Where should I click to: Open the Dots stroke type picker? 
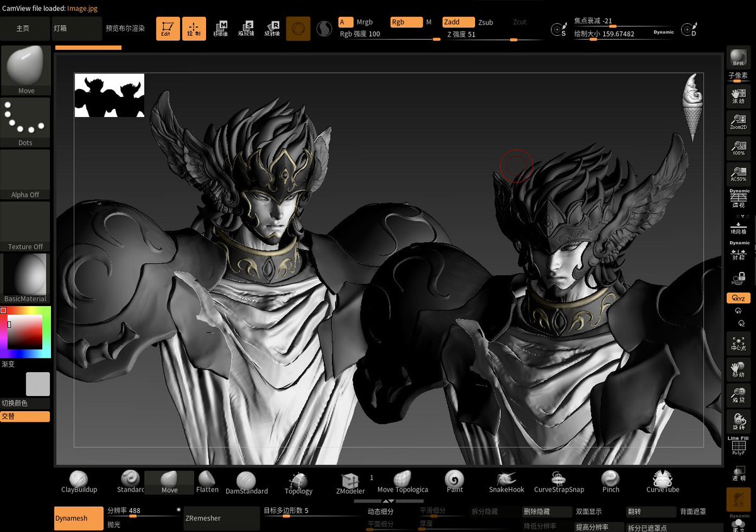[26, 122]
